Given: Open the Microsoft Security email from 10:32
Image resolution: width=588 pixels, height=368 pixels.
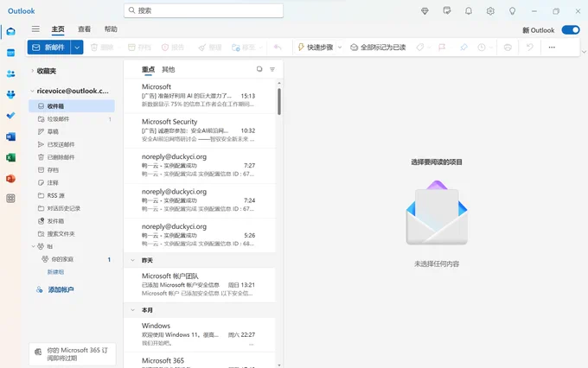Looking at the screenshot, I should click(x=200, y=130).
